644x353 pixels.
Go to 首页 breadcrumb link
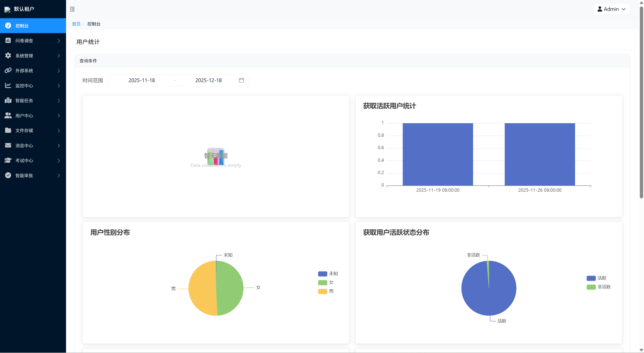tap(76, 24)
